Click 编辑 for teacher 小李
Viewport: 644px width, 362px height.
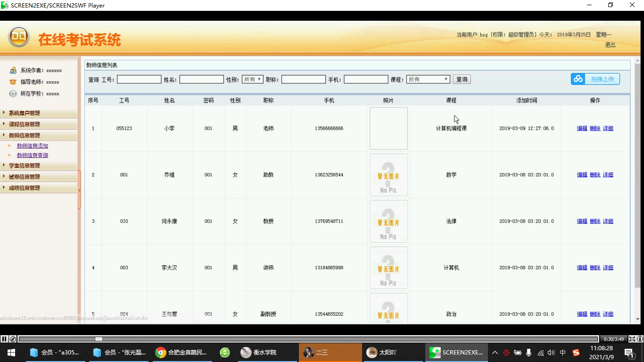[x=582, y=128]
